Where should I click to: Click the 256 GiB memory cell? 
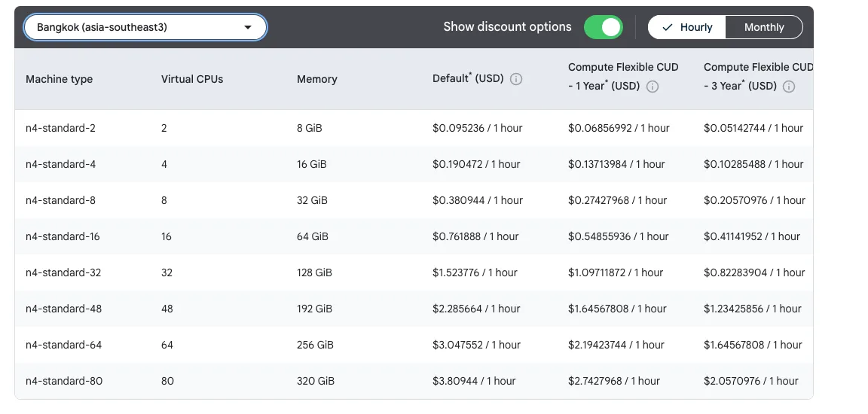[x=315, y=345]
